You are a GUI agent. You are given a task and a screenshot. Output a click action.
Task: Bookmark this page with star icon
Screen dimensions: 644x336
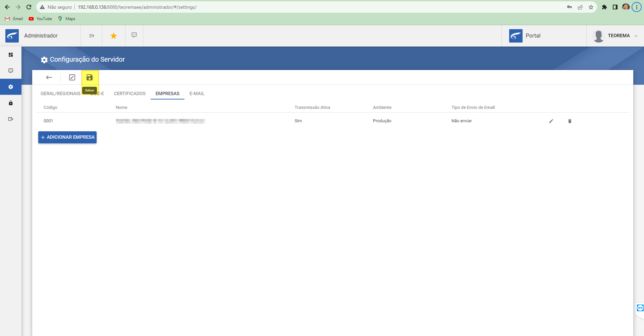[591, 7]
